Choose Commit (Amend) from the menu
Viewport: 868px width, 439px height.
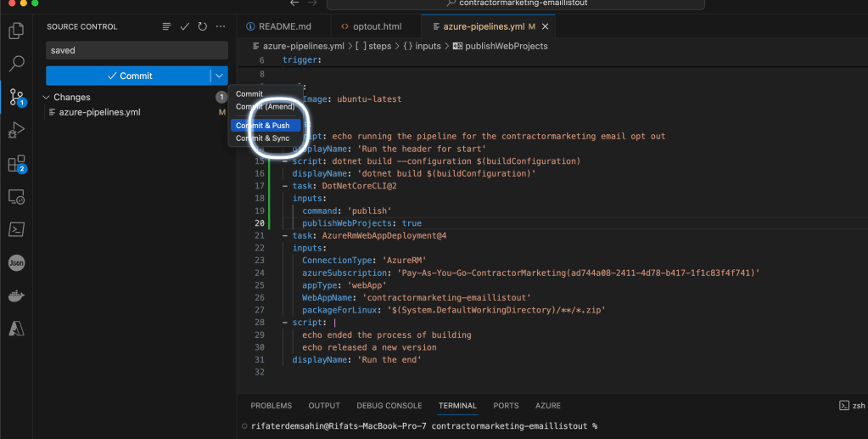coord(266,106)
